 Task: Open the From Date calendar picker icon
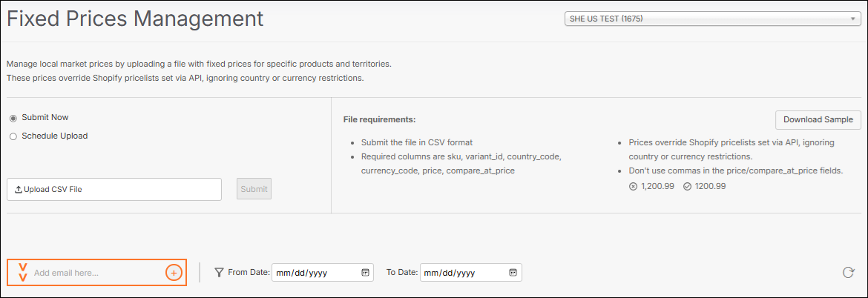tap(366, 273)
